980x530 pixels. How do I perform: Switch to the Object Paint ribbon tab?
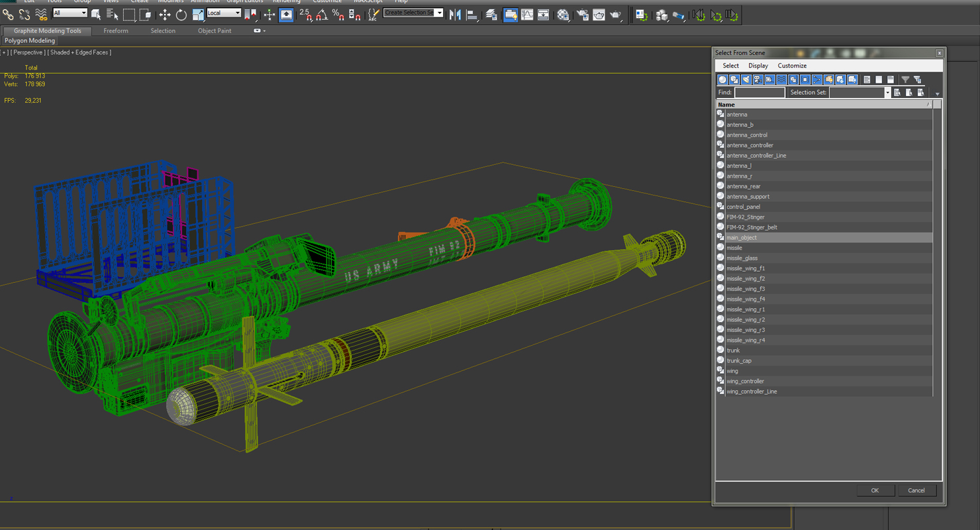pos(215,30)
